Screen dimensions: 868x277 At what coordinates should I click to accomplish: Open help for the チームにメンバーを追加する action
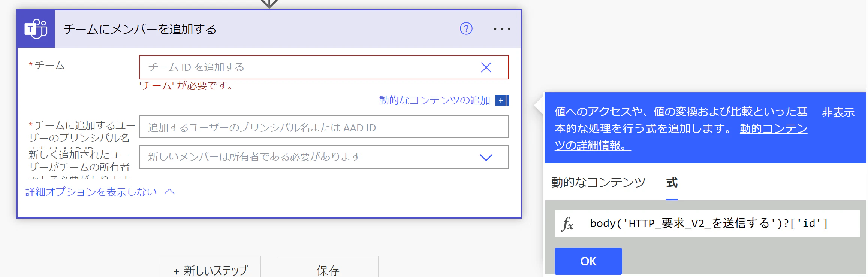[x=466, y=28]
